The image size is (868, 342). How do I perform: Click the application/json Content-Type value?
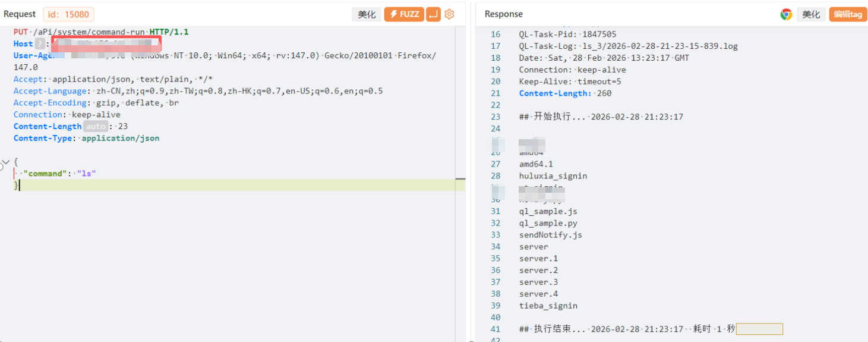(x=121, y=138)
